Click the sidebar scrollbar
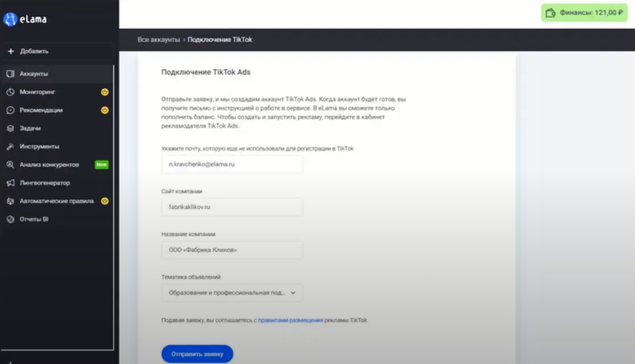This screenshot has height=364, width=635. [x=114, y=207]
